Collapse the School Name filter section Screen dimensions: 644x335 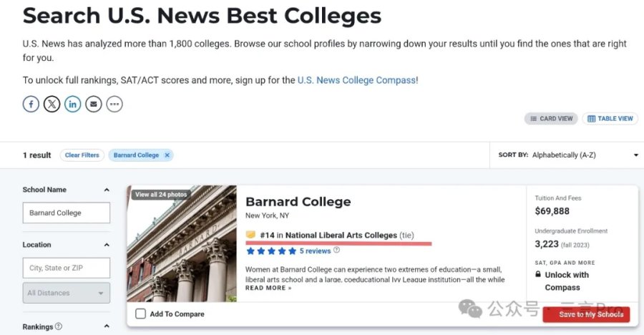(x=107, y=190)
